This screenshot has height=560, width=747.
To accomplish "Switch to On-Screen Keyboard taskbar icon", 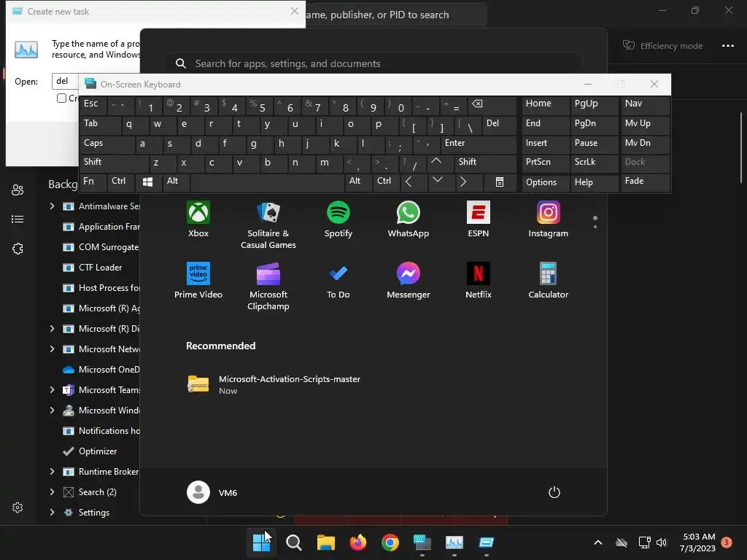I will [x=422, y=542].
